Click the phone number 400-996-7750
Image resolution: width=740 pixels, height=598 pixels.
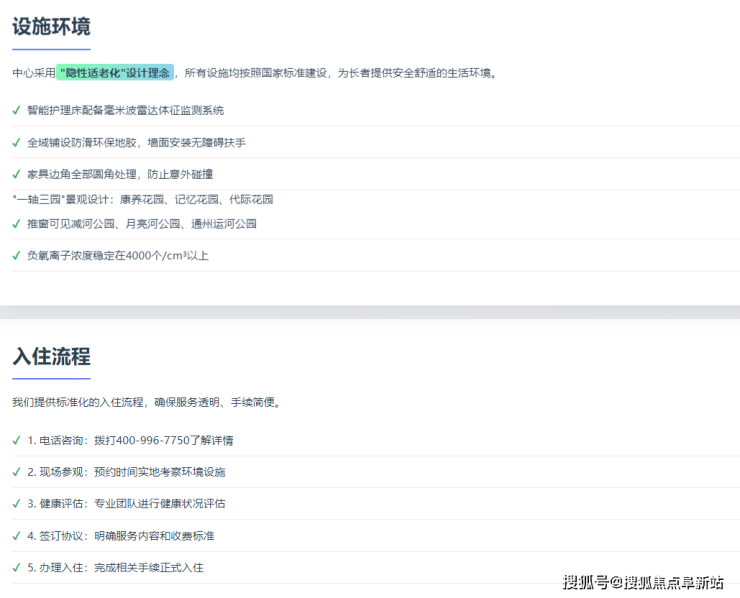click(153, 440)
